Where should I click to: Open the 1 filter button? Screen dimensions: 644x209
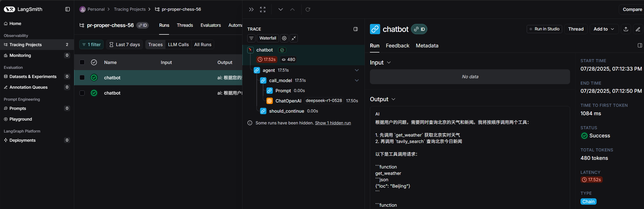point(91,45)
